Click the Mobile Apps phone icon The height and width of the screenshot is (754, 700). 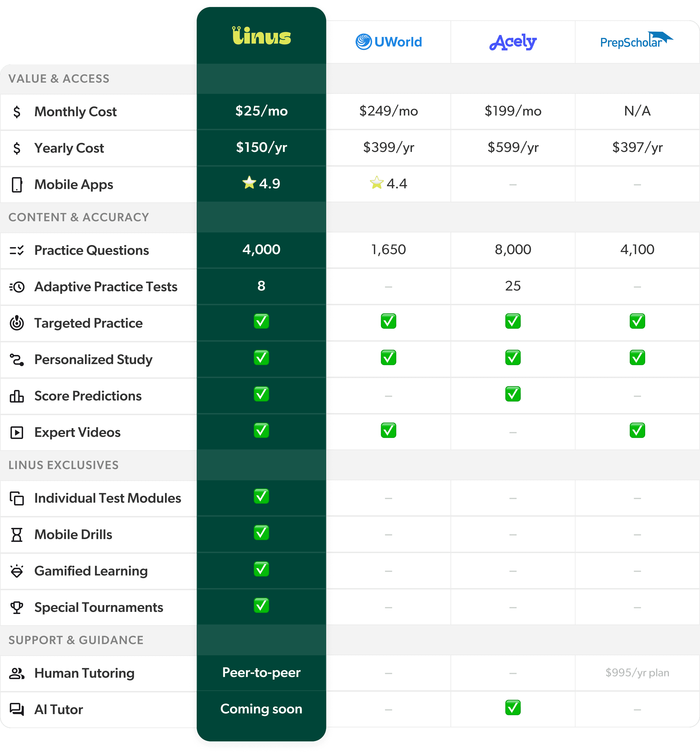pyautogui.click(x=17, y=185)
